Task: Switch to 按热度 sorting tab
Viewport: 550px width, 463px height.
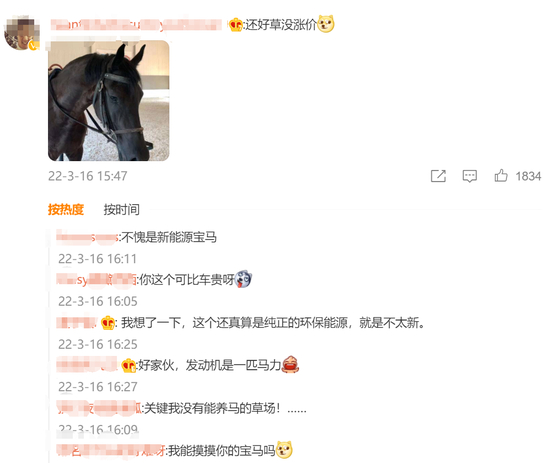Action: pyautogui.click(x=66, y=209)
